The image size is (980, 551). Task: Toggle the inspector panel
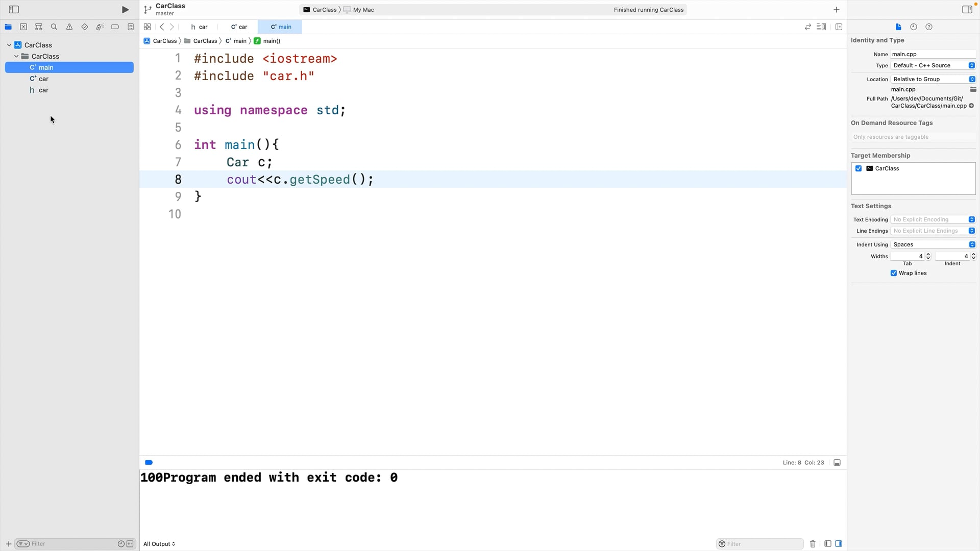click(x=967, y=10)
